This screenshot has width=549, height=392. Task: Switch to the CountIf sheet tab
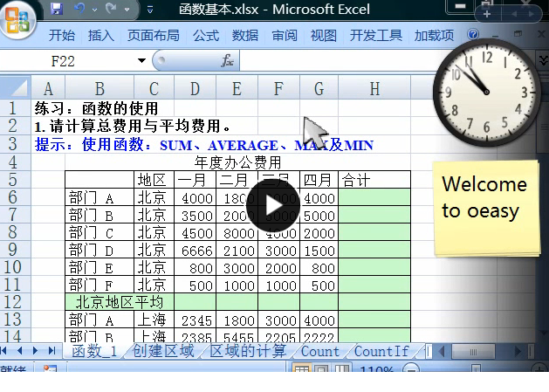381,351
